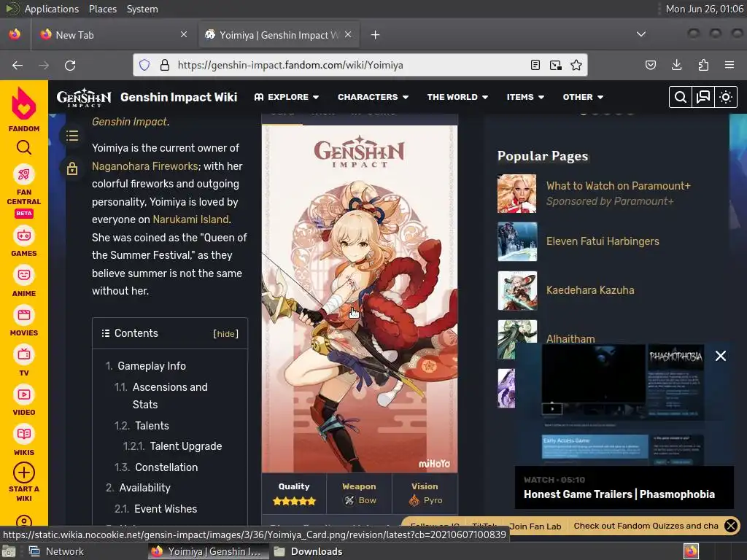Open the wiki discussions speech-bubble icon
This screenshot has width=747, height=560.
(x=703, y=97)
